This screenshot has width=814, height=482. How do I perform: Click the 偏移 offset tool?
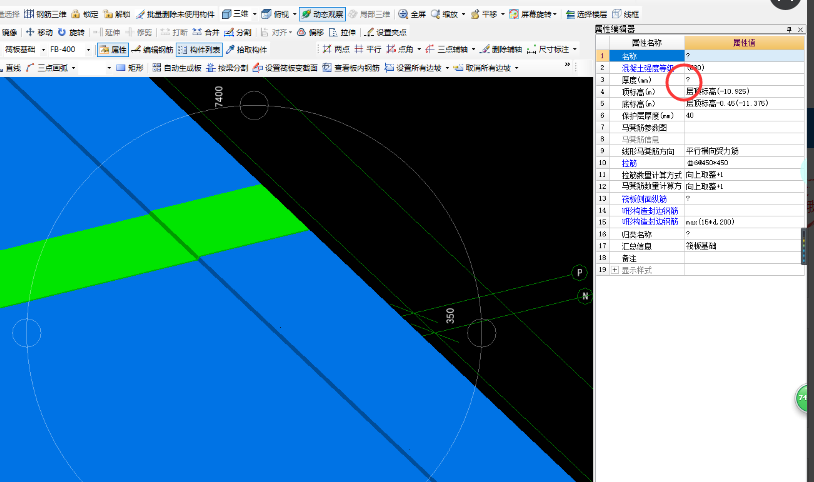pos(310,32)
